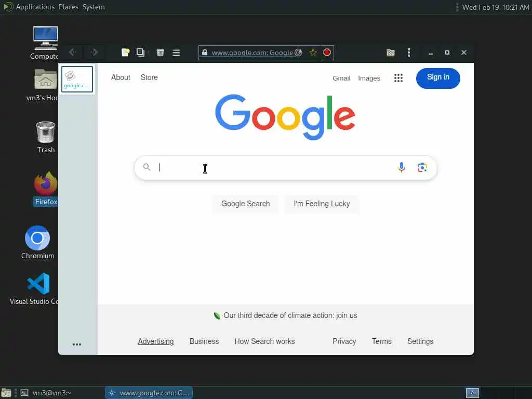Switch to vm3@vm3 terminal in taskbar

pos(46,393)
